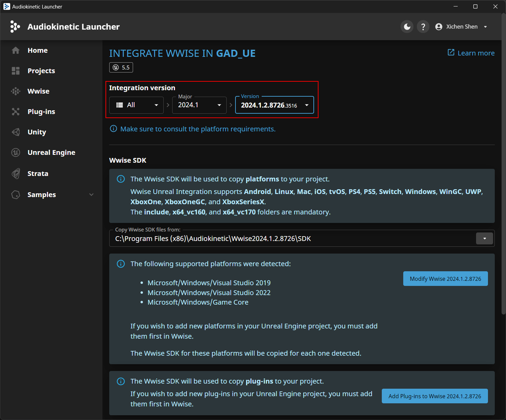This screenshot has width=506, height=420.
Task: Click the Strata sidebar icon
Action: [x=16, y=174]
